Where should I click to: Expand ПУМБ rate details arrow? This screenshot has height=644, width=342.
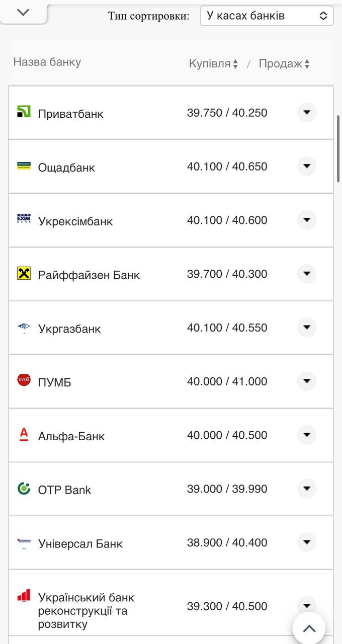tap(306, 381)
